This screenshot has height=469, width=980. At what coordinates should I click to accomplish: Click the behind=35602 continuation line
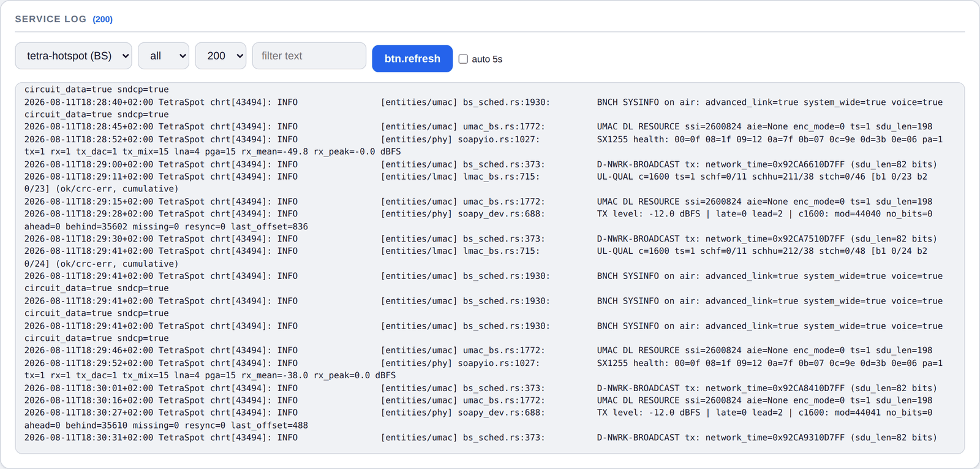[166, 227]
